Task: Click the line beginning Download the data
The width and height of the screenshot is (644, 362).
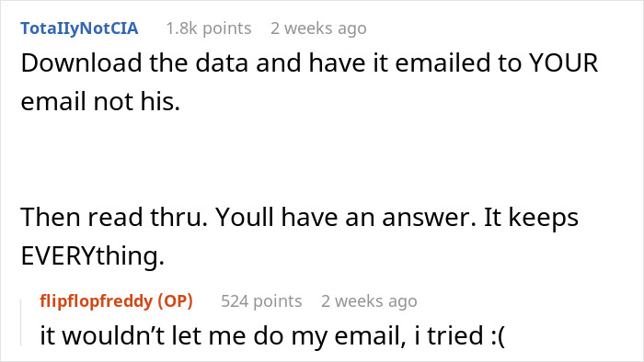Action: pos(309,63)
